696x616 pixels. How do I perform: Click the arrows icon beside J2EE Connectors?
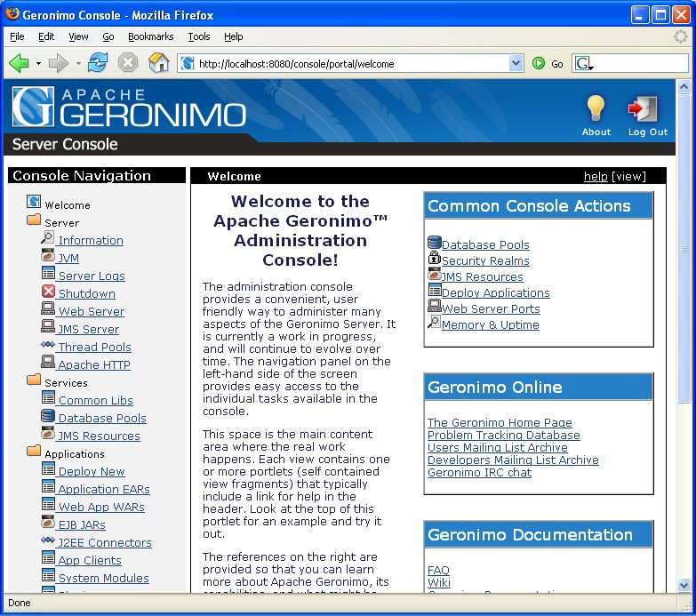click(47, 540)
